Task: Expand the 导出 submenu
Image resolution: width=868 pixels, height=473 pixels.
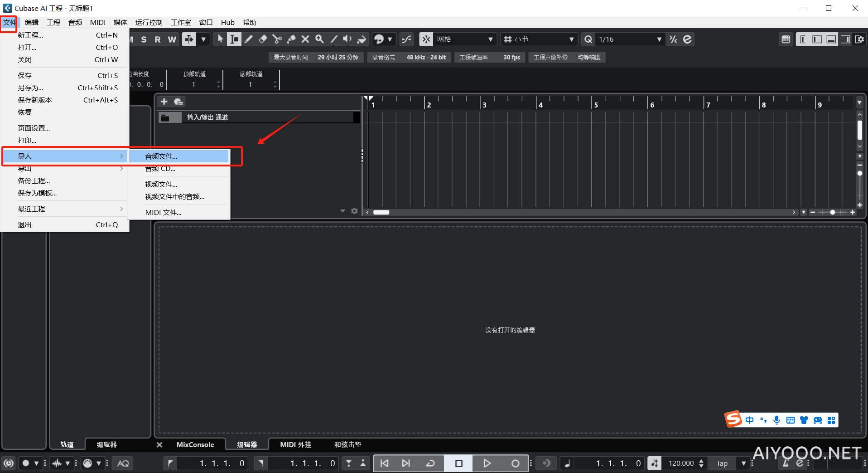Action: (x=65, y=169)
